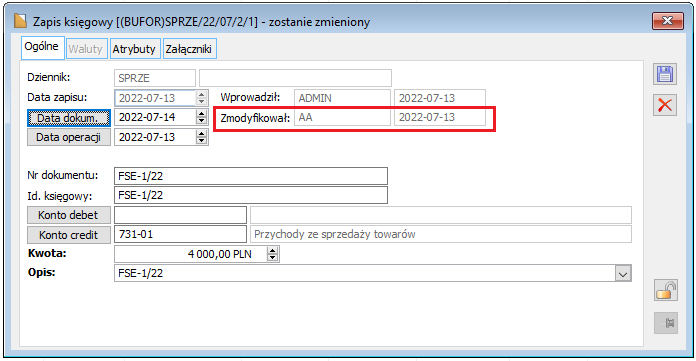Click the Dziennik field showing SPRZE

155,78
